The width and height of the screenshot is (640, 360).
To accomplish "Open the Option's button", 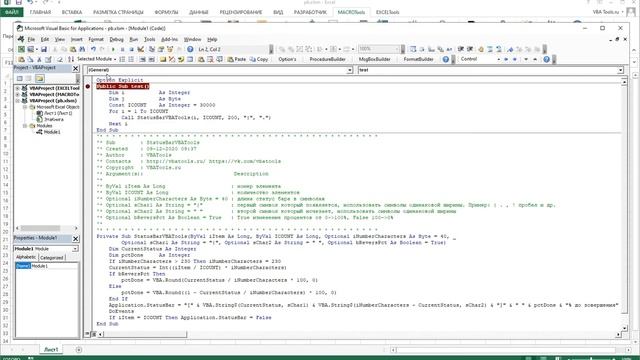I will pyautogui.click(x=287, y=60).
